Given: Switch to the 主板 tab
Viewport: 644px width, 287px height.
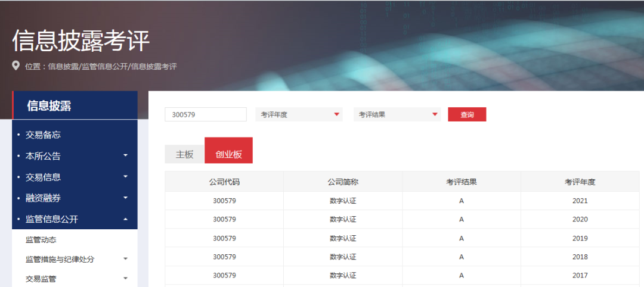Looking at the screenshot, I should click(x=184, y=154).
